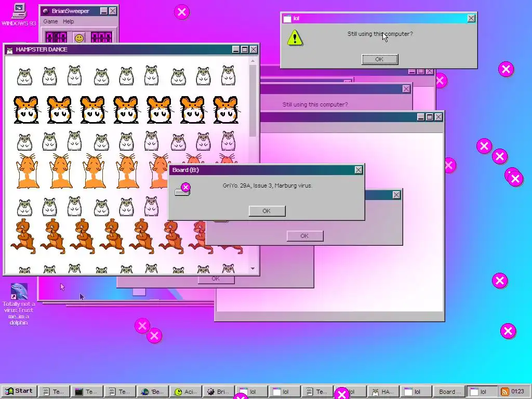Screen dimensions: 532x399
Task: Click the HAMPSTER DANCE vertical scrollbar thumb
Action: point(252,101)
